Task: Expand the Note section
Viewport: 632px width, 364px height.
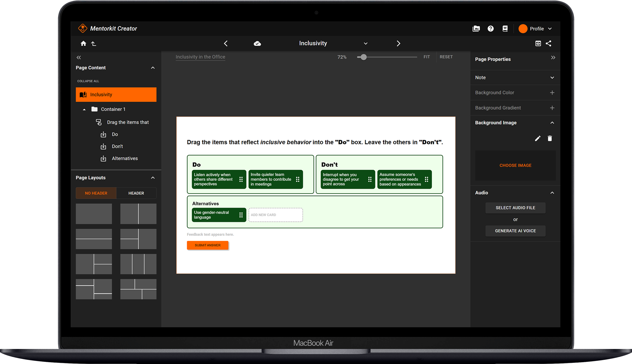Action: [x=552, y=78]
